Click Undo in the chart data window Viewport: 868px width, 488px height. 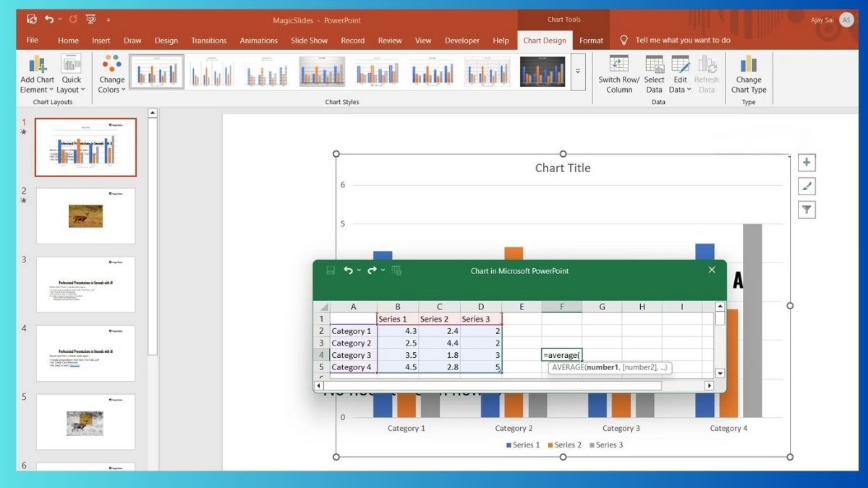[350, 270]
